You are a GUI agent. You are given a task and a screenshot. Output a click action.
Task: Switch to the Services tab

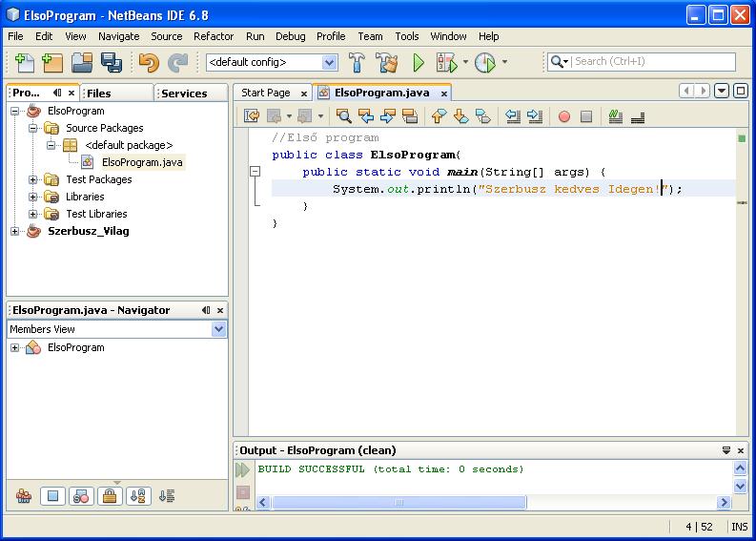click(185, 94)
